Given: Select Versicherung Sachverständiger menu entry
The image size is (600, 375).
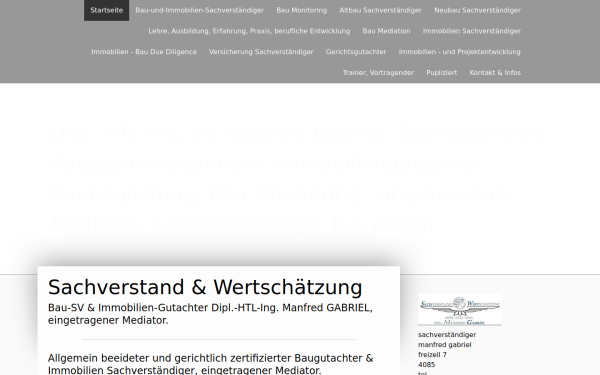Looking at the screenshot, I should (x=261, y=52).
